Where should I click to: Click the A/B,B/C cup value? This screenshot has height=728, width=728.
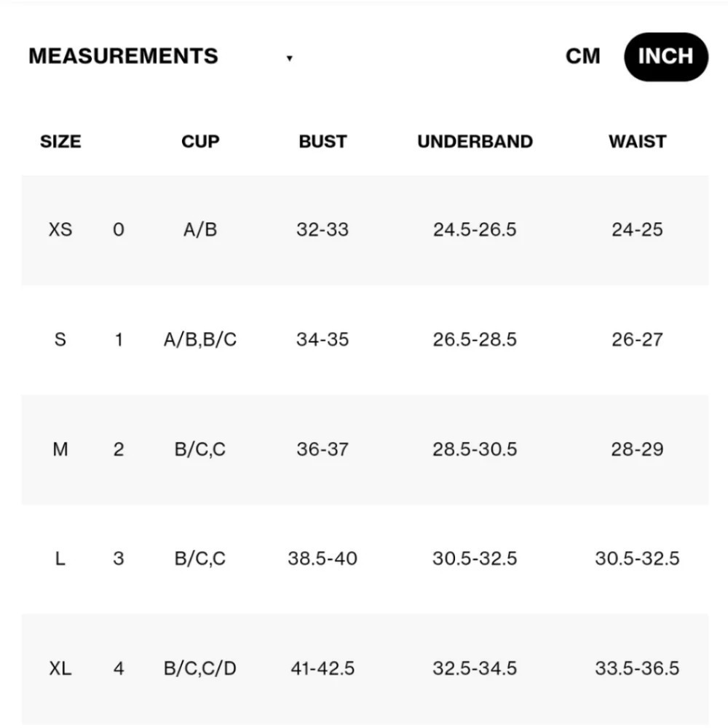[200, 339]
